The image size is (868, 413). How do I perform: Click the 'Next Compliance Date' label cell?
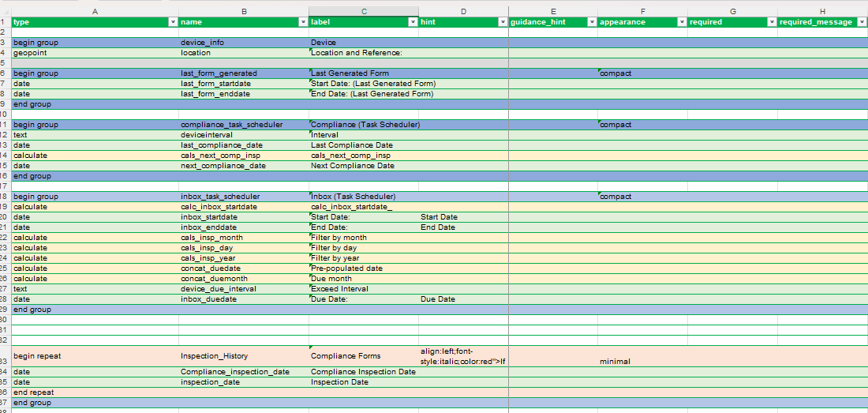[x=364, y=166]
